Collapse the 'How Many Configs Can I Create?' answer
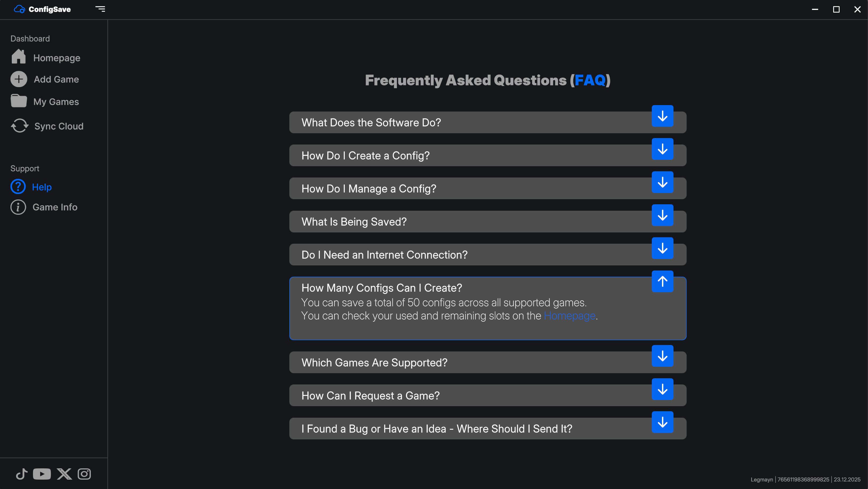The image size is (868, 489). coord(663,281)
